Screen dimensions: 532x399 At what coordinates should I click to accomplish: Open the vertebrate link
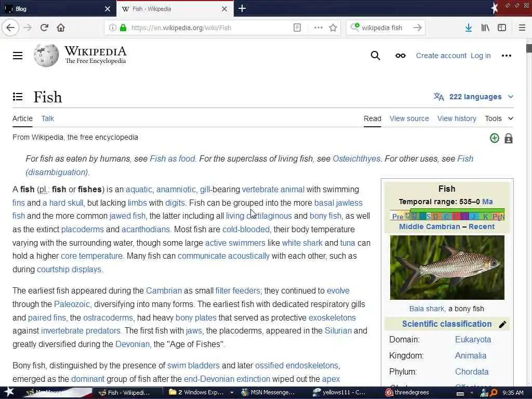260,189
